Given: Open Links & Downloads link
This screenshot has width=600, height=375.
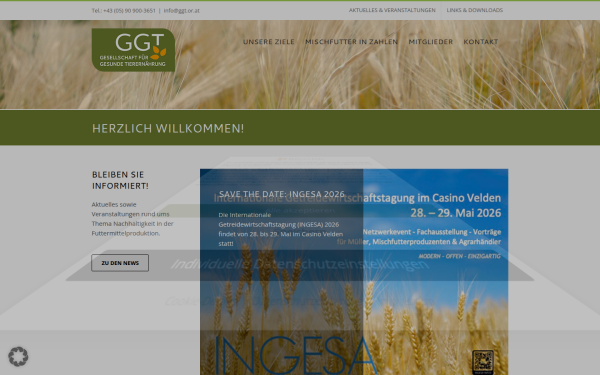Looking at the screenshot, I should tap(474, 10).
